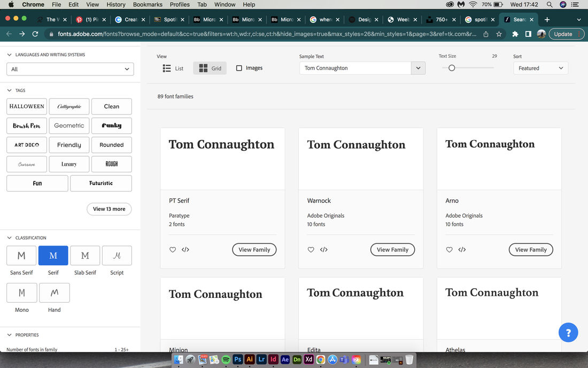View Family for Warnock
588x368 pixels.
coord(393,250)
